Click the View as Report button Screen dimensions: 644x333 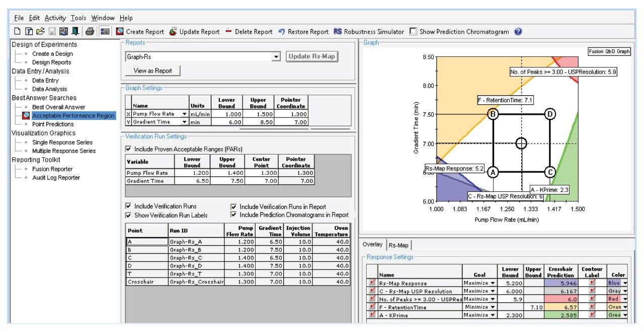tap(152, 71)
